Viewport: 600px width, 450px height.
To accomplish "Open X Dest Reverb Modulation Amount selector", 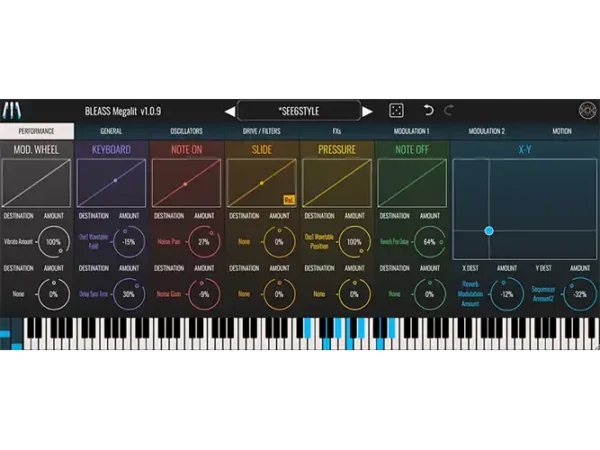I will pos(470,294).
